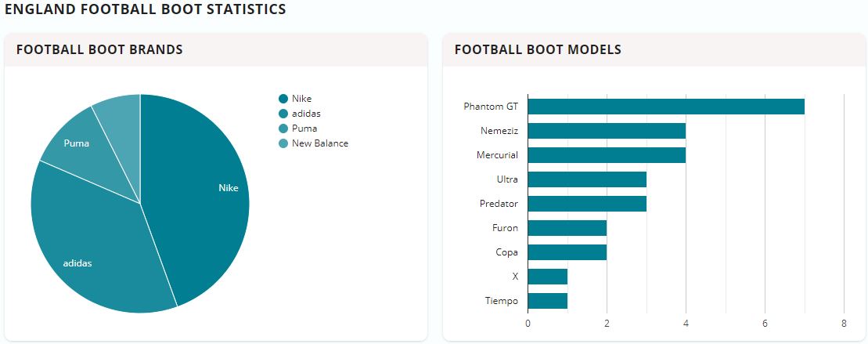Click the Predator bar
The width and height of the screenshot is (868, 344).
tap(587, 204)
